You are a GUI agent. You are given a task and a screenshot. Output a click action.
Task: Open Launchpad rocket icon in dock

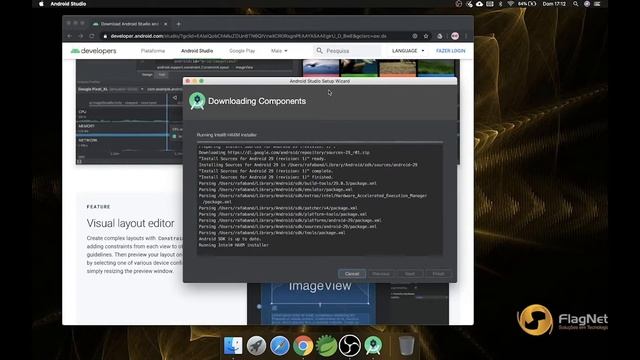[256, 345]
